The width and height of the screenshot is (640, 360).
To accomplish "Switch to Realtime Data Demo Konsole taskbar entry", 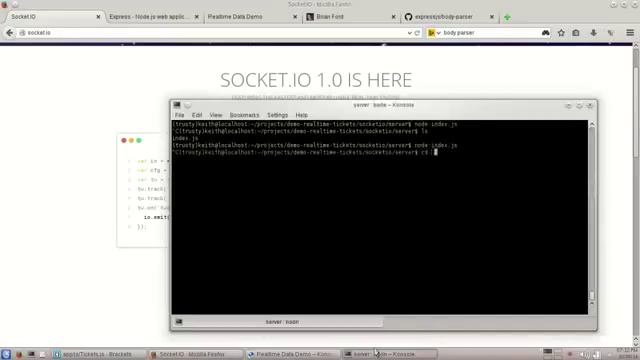I will point(293,354).
